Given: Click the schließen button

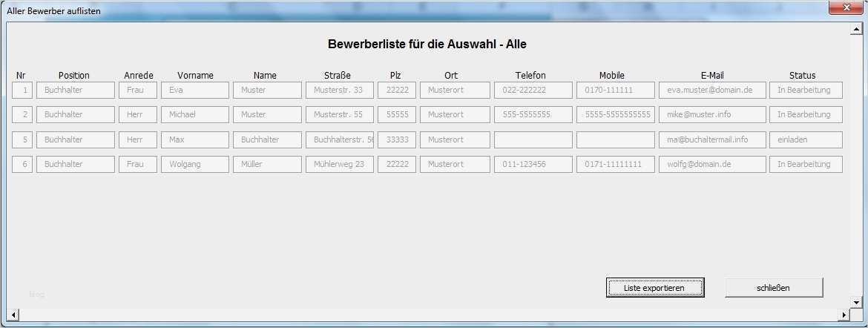Looking at the screenshot, I should click(x=773, y=287).
